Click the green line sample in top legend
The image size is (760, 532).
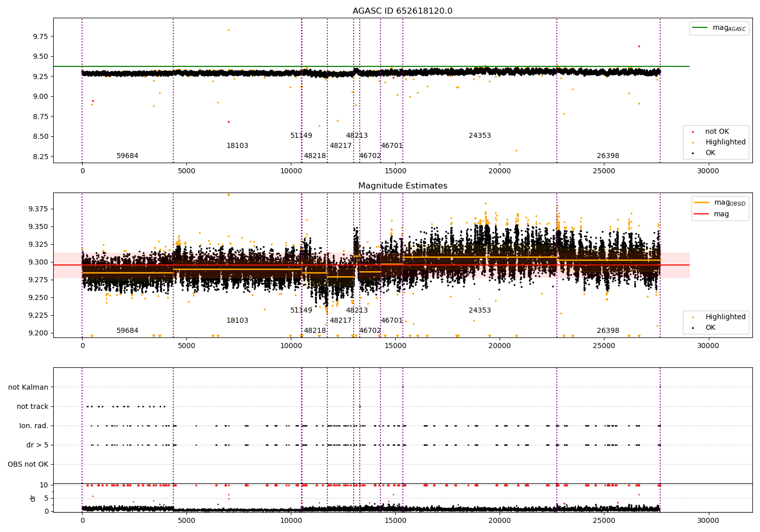700,28
